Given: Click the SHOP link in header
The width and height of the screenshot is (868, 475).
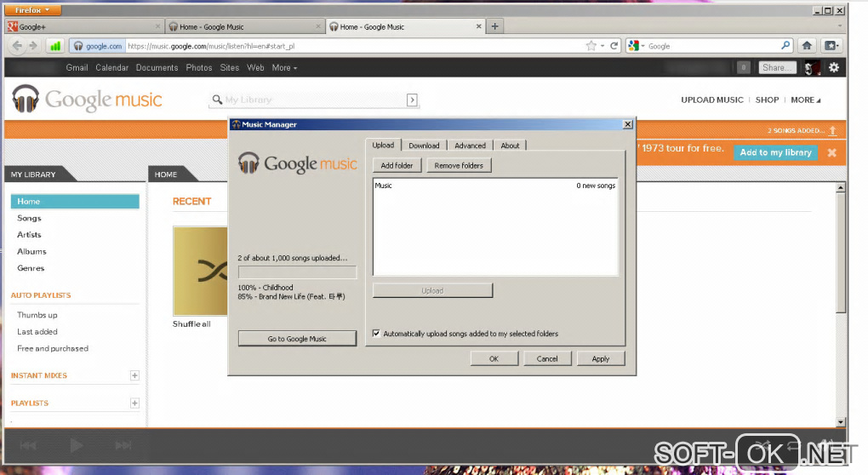Looking at the screenshot, I should [767, 100].
